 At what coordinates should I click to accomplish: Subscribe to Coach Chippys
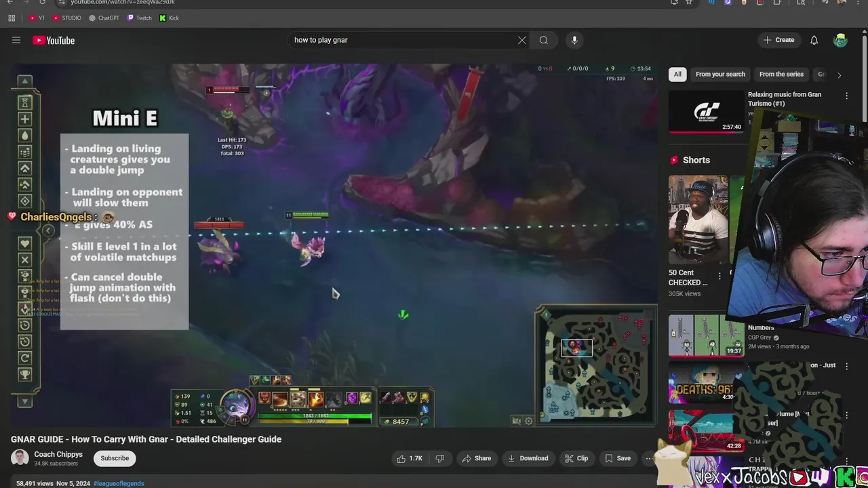115,458
